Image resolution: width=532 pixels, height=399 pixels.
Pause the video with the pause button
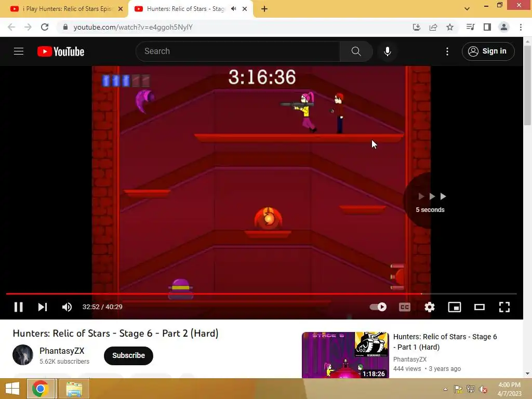tap(19, 307)
